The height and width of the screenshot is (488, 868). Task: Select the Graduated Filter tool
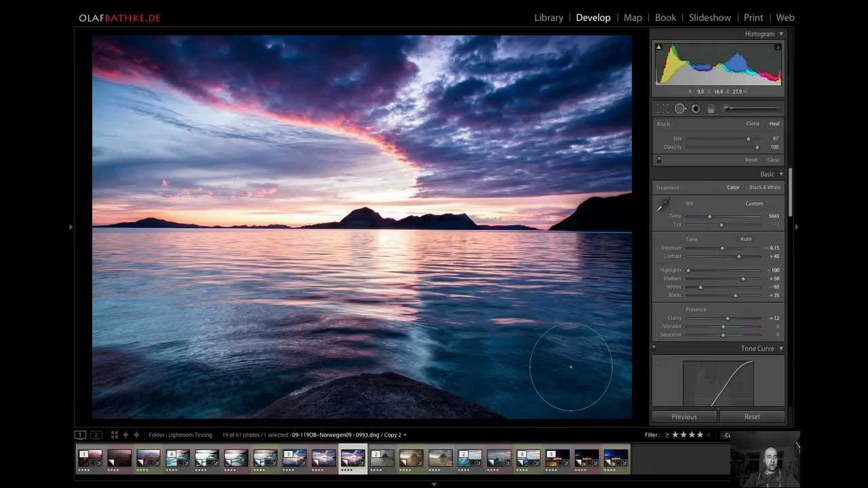[x=711, y=108]
